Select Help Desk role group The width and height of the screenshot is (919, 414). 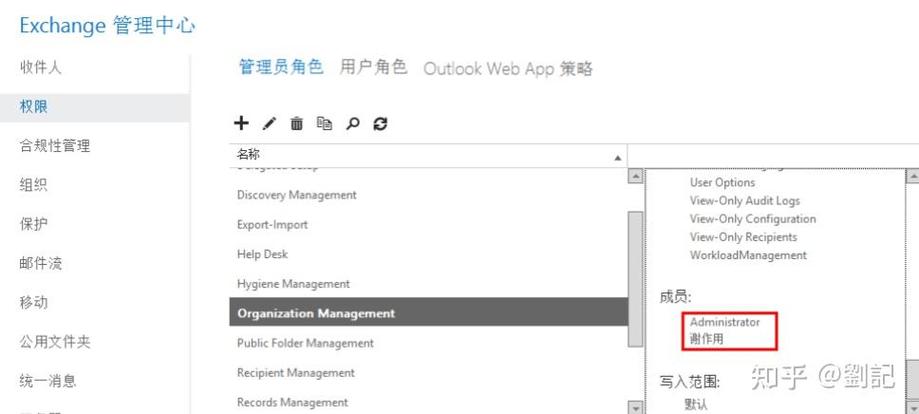(262, 254)
